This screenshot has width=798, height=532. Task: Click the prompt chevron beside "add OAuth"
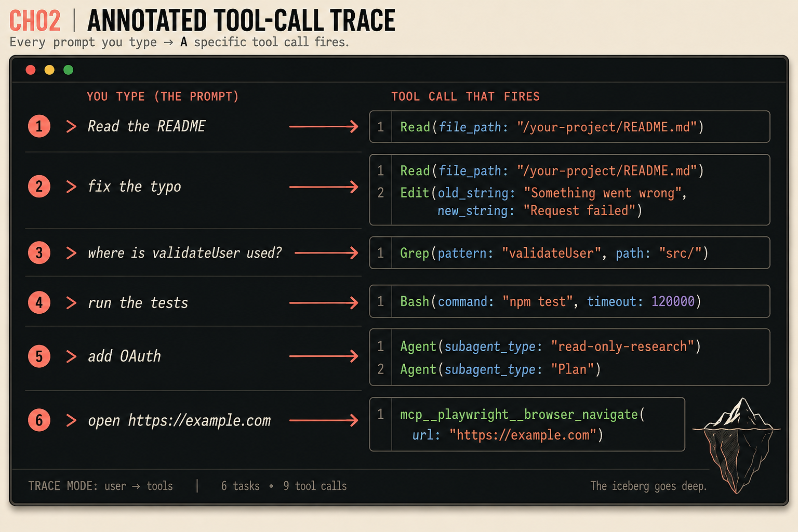pyautogui.click(x=72, y=356)
